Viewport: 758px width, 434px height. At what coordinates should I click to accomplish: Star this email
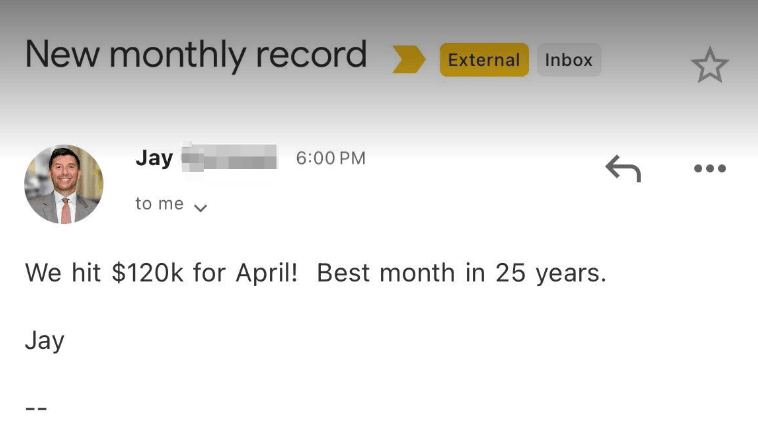click(x=710, y=66)
